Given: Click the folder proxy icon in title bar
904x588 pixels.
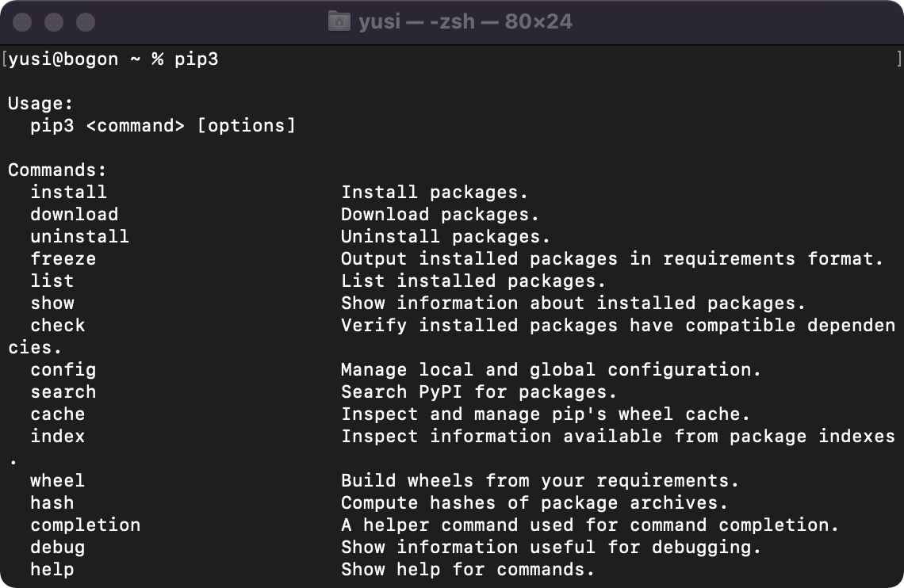Looking at the screenshot, I should click(x=339, y=21).
